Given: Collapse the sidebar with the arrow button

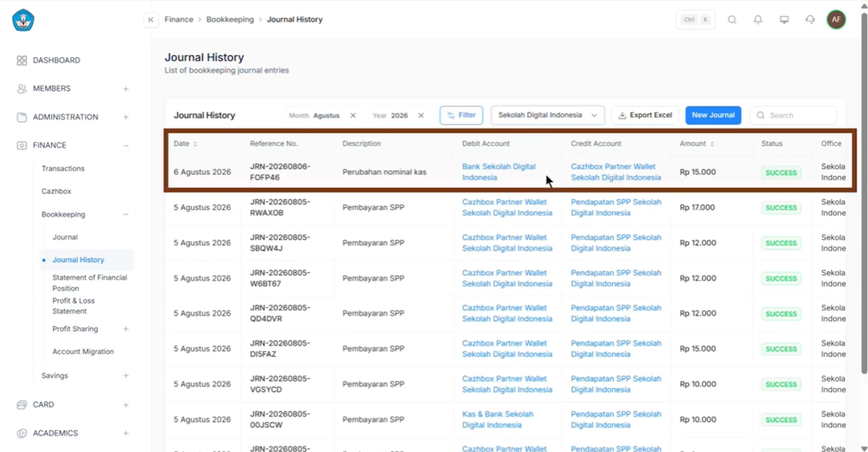Looking at the screenshot, I should click(151, 19).
